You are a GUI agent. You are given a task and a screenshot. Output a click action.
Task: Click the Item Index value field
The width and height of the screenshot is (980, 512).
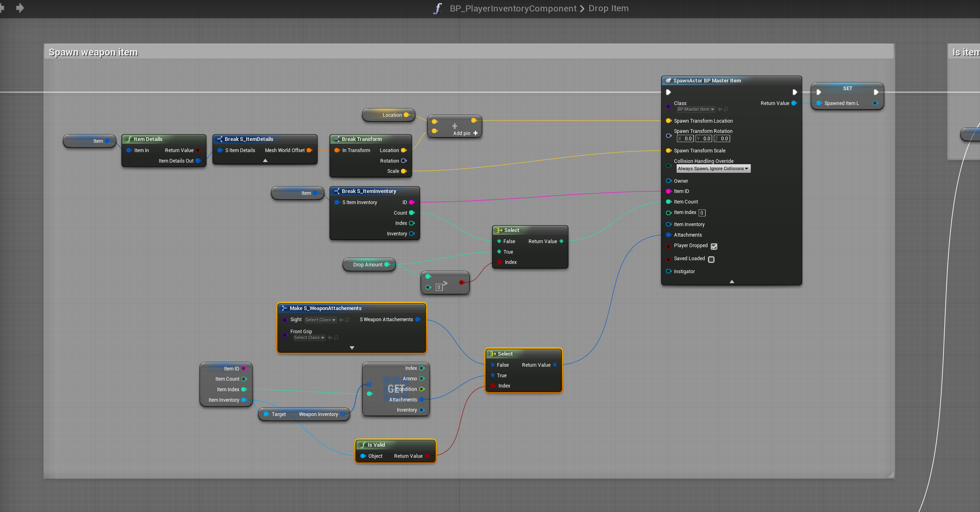tap(702, 213)
